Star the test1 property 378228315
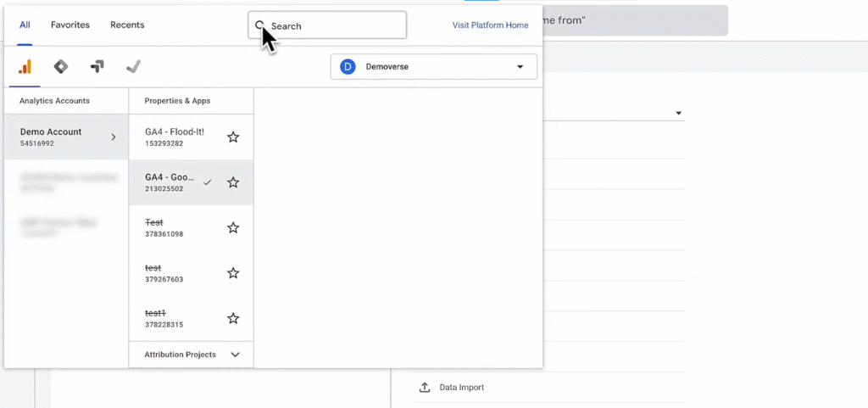This screenshot has height=408, width=868. coord(233,319)
